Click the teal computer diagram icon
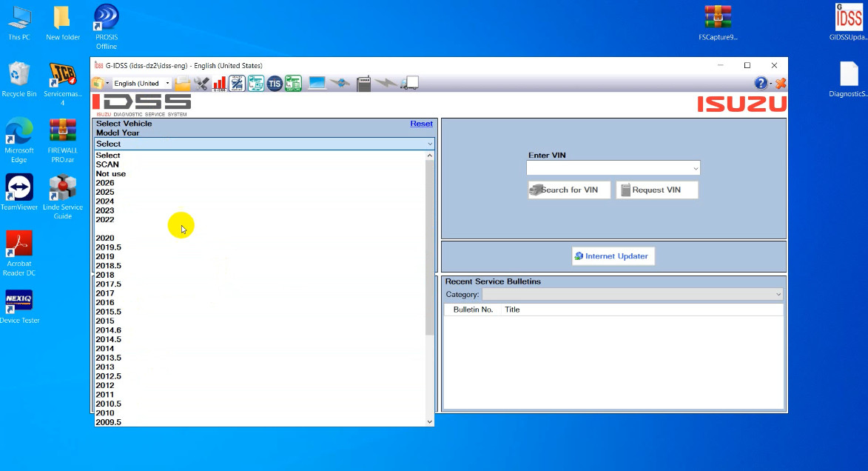Viewport: 868px width, 471px height. point(256,83)
